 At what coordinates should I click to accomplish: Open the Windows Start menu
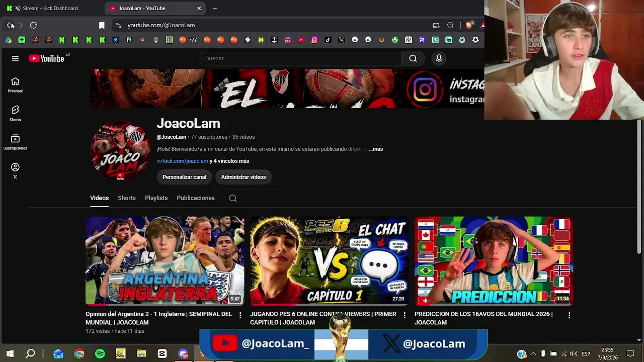(10, 354)
